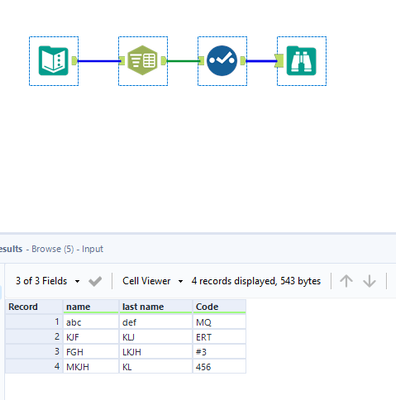Select cell containing def
This screenshot has width=396, height=400.
(156, 322)
